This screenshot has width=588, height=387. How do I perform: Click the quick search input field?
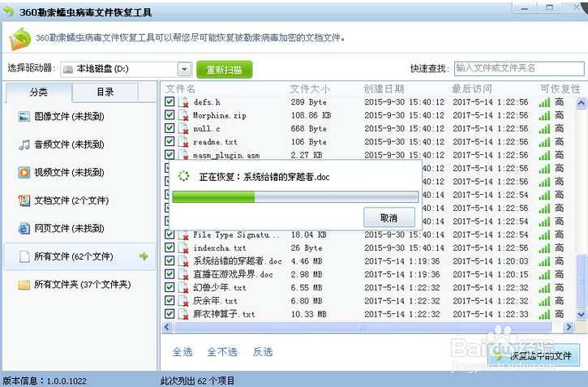coord(519,69)
